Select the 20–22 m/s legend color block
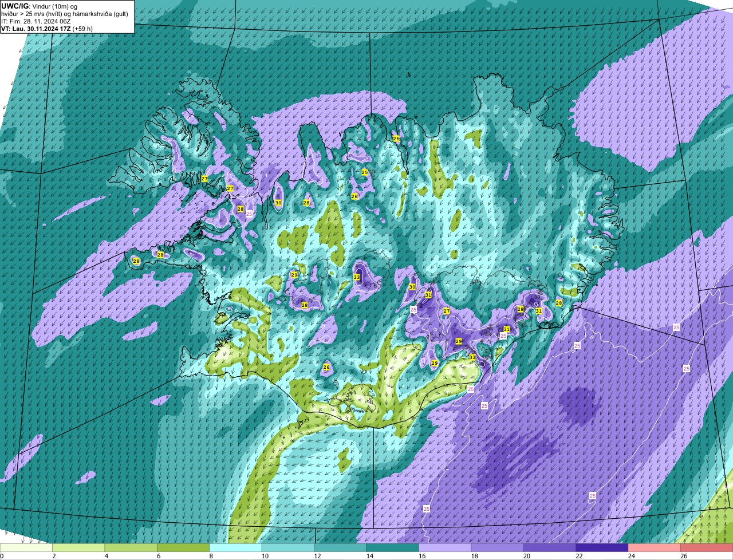 pyautogui.click(x=550, y=547)
